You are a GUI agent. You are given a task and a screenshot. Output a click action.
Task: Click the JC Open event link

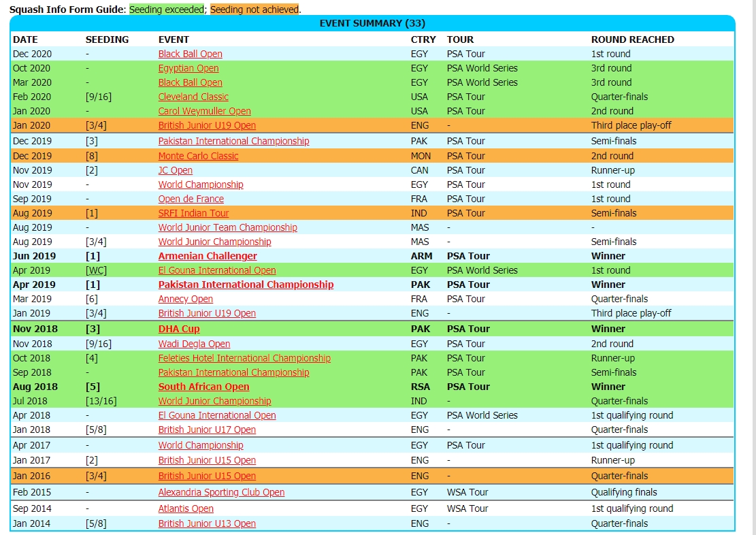pyautogui.click(x=176, y=170)
